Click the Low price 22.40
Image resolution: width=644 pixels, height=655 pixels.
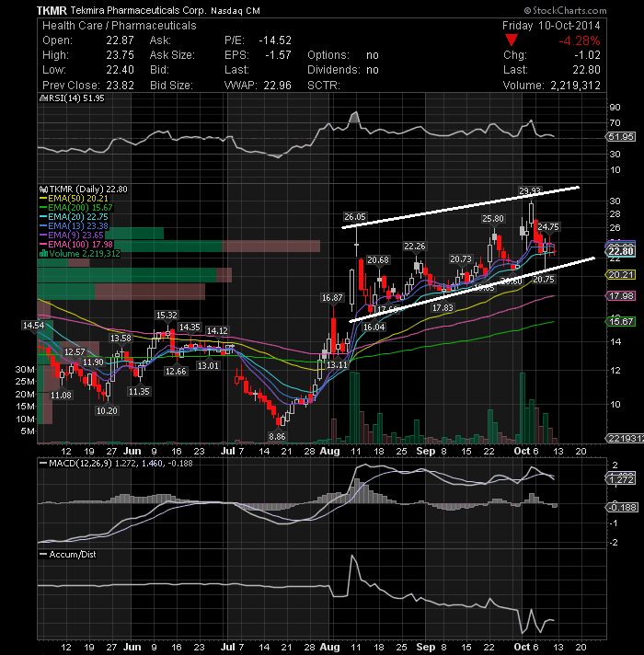tap(120, 70)
